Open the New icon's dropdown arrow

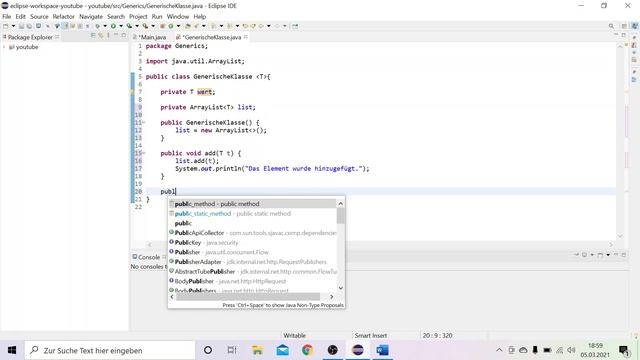tap(13, 26)
